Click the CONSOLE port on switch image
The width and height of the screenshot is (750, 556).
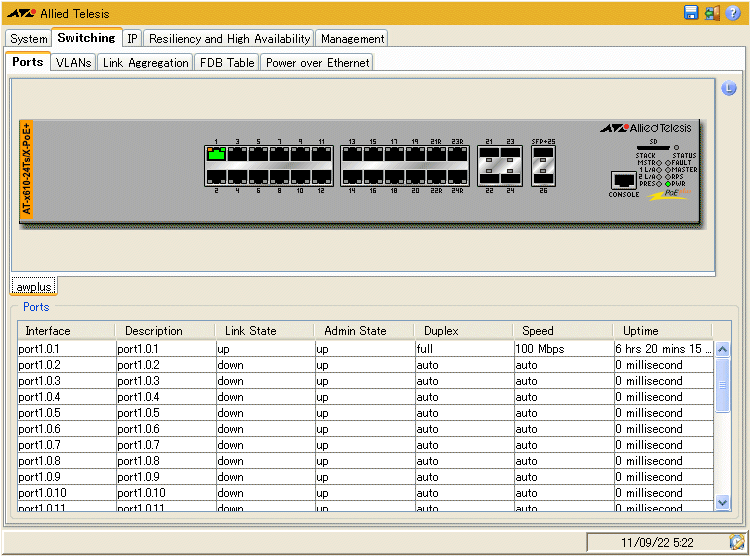[624, 180]
